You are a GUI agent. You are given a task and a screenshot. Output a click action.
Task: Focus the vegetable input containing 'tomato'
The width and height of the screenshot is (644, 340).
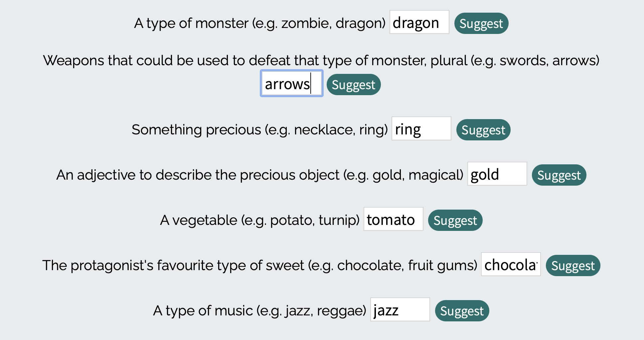coord(393,219)
